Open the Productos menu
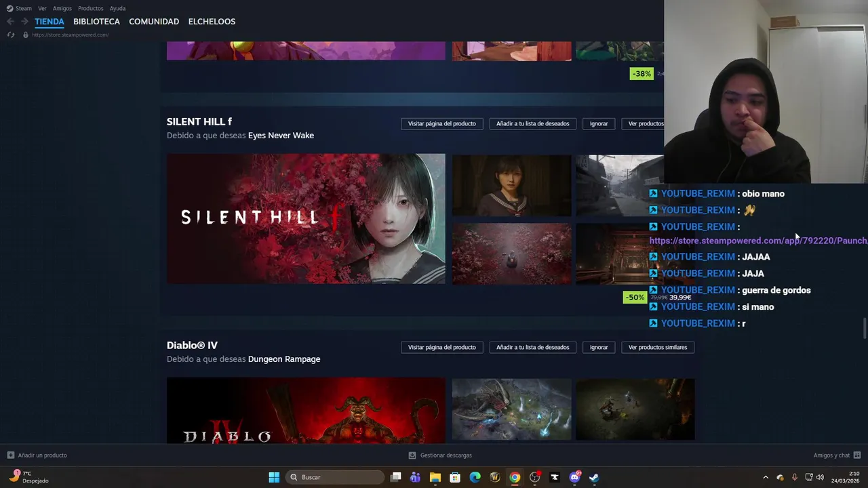This screenshot has width=868, height=488. (91, 8)
